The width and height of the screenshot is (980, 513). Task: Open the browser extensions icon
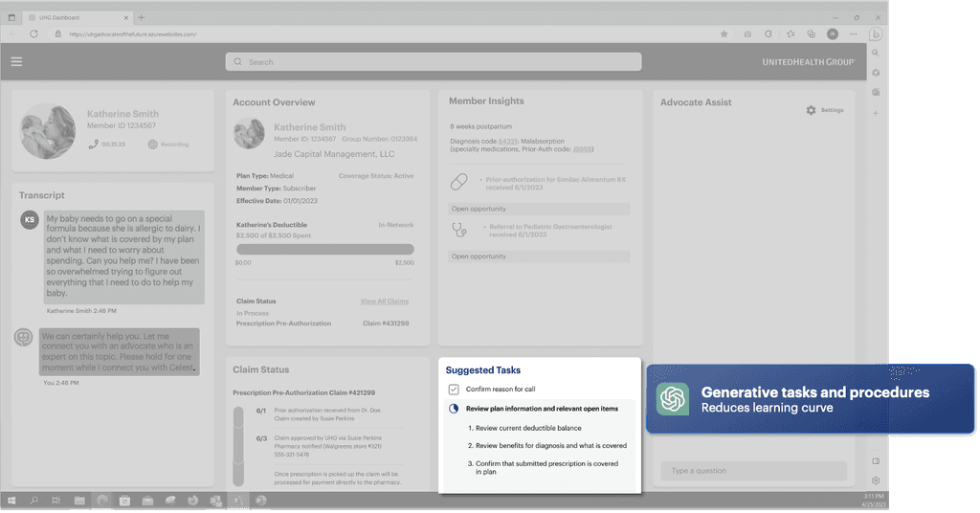pyautogui.click(x=768, y=33)
